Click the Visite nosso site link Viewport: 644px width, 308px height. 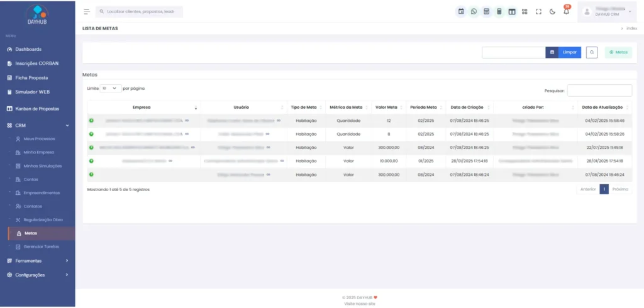click(x=359, y=304)
